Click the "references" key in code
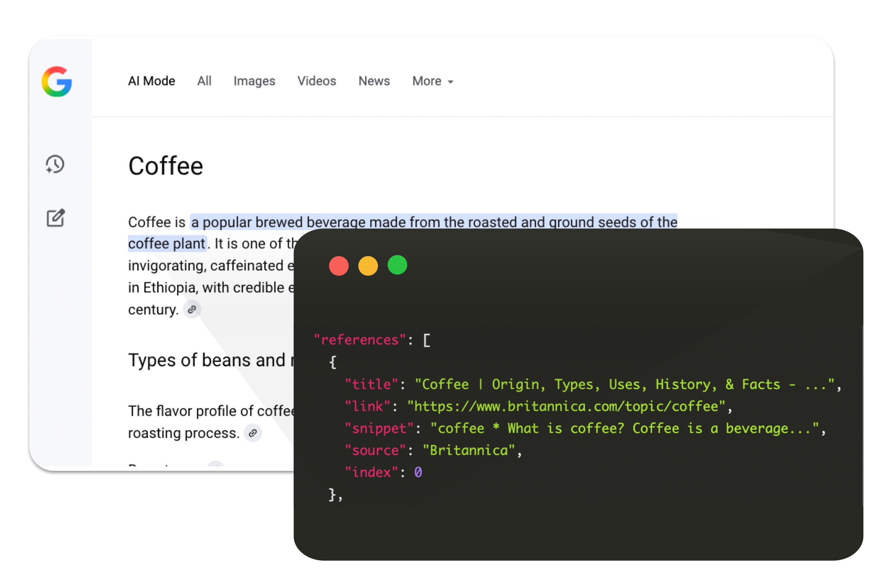 click(360, 340)
